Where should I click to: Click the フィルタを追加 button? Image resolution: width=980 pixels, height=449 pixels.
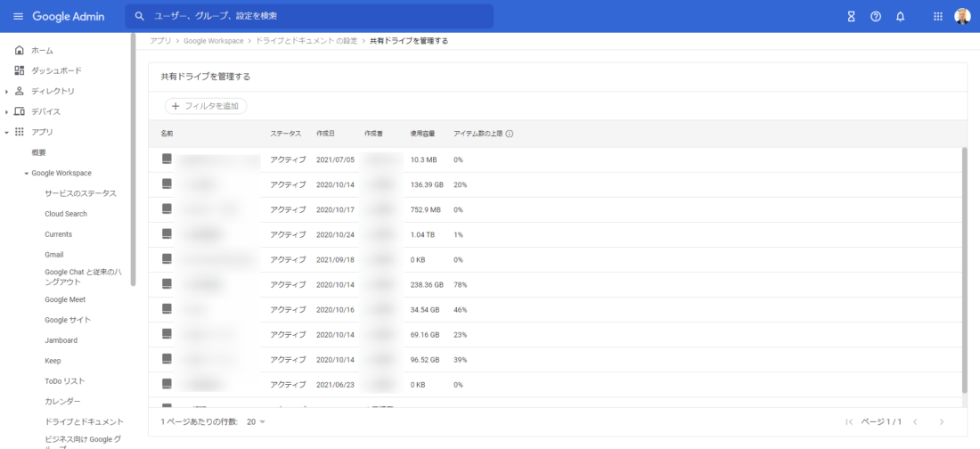point(206,106)
